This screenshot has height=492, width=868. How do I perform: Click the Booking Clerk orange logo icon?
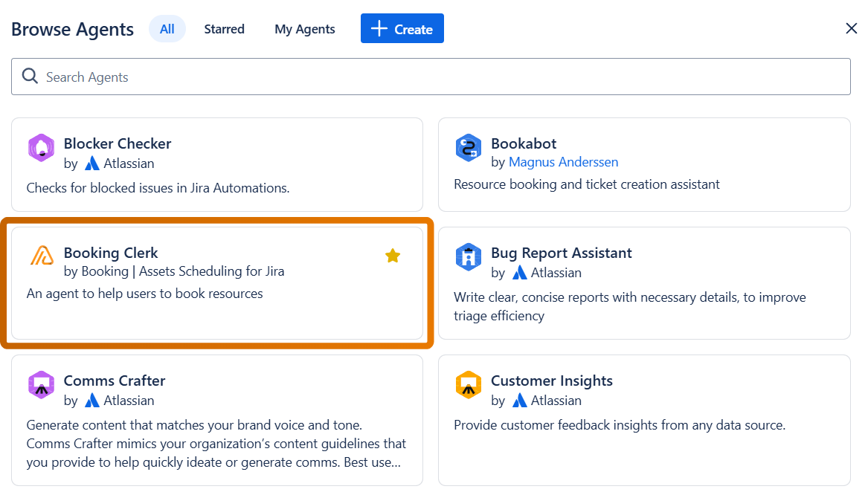click(x=42, y=256)
